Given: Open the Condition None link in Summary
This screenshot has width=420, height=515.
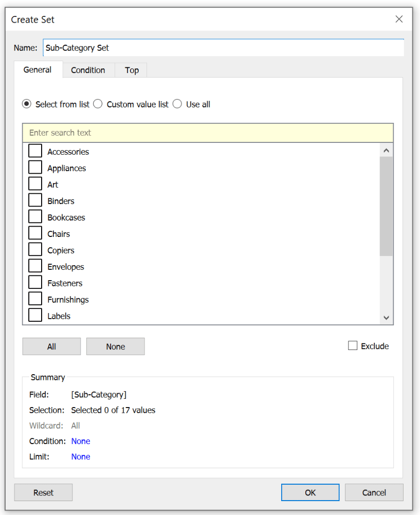Looking at the screenshot, I should point(81,441).
